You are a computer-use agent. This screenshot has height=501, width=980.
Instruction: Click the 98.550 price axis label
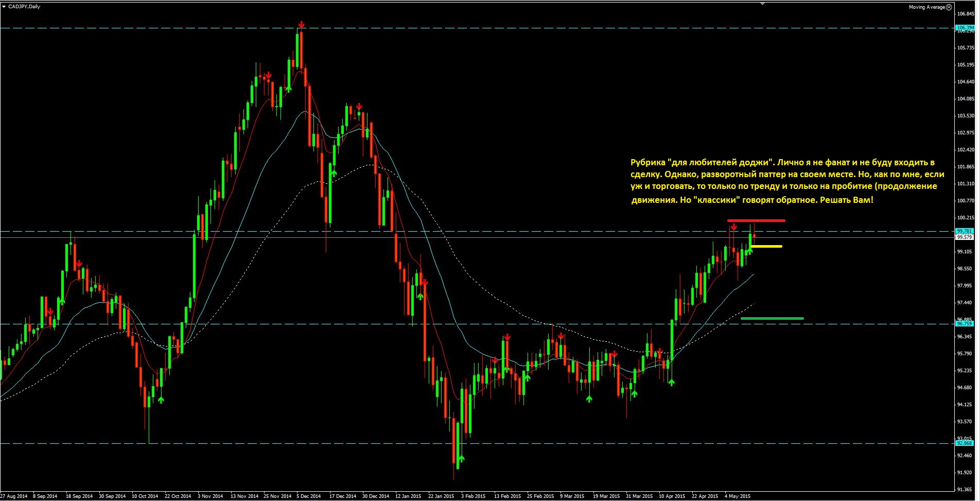pos(966,269)
